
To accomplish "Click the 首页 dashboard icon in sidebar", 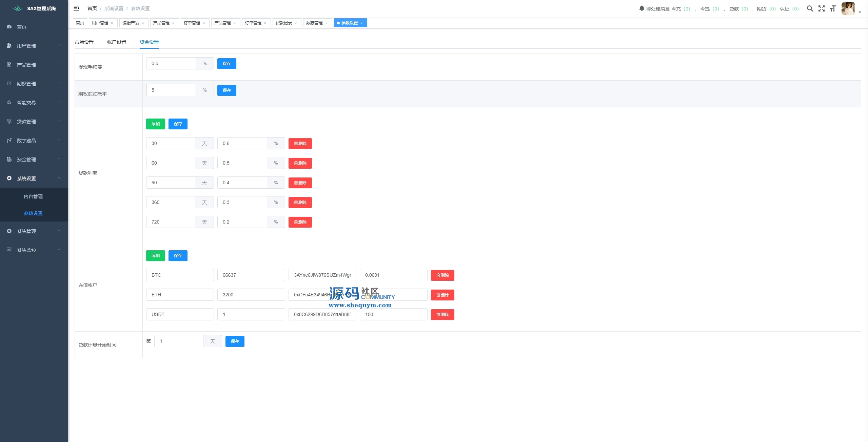I will pyautogui.click(x=9, y=26).
